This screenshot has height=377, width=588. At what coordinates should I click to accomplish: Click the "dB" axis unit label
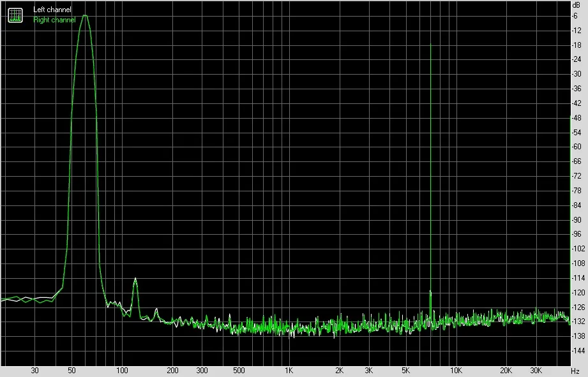[x=576, y=5]
